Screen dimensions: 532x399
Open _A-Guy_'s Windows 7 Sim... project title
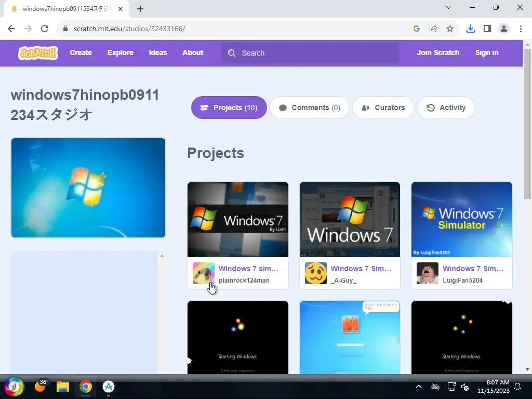click(x=361, y=269)
